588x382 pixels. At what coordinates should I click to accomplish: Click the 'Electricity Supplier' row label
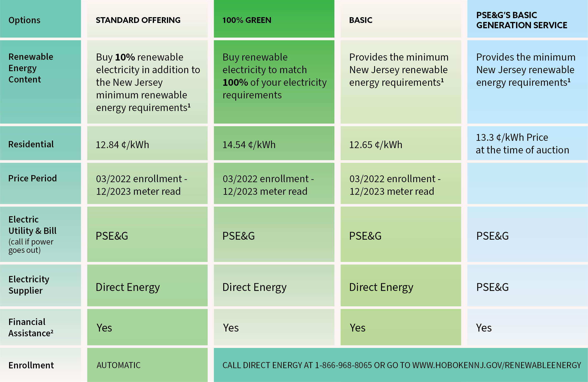coord(40,285)
